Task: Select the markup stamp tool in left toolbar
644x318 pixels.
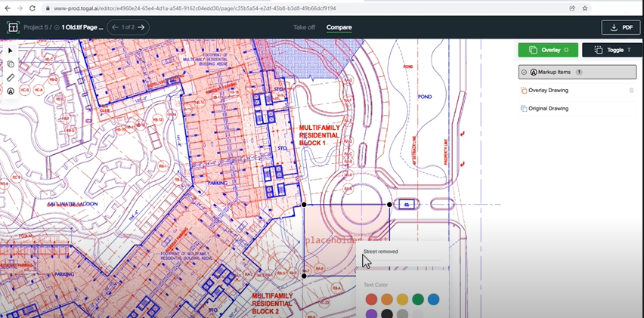Action: tap(11, 91)
